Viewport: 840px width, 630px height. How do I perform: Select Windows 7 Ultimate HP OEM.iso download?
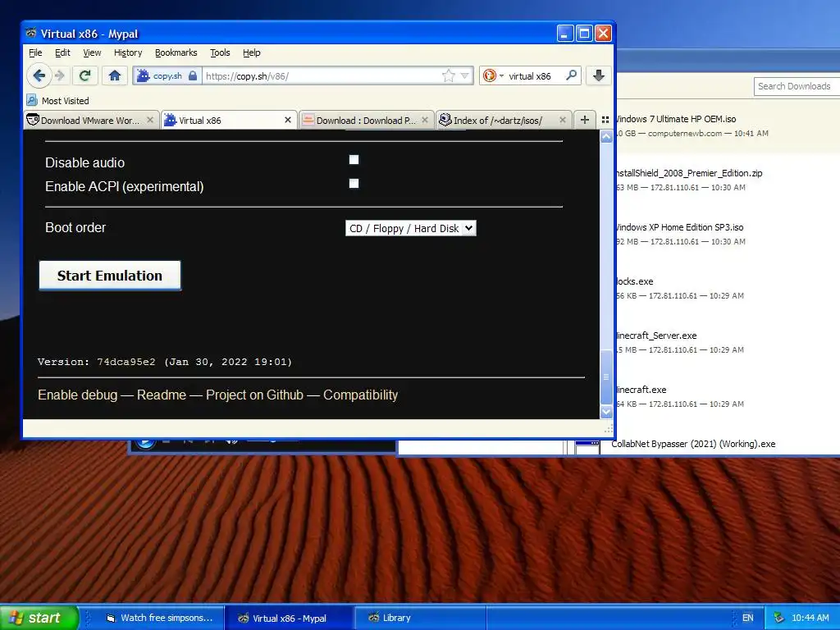click(x=728, y=126)
